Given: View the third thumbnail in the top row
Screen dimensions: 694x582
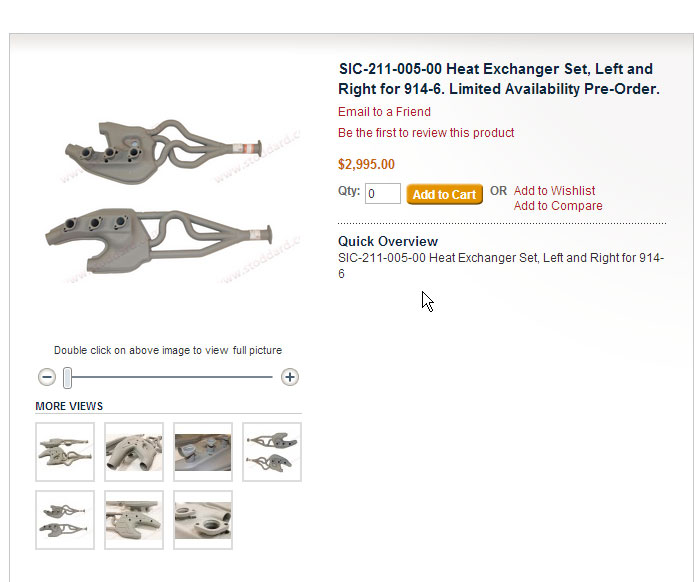Looking at the screenshot, I should click(203, 452).
